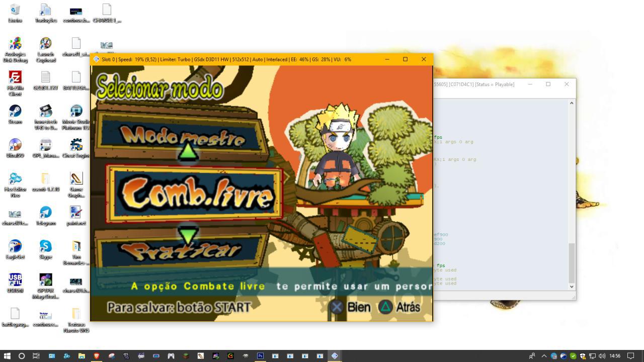Open notification center icon
Viewport: 644px width, 362px height.
(631, 356)
